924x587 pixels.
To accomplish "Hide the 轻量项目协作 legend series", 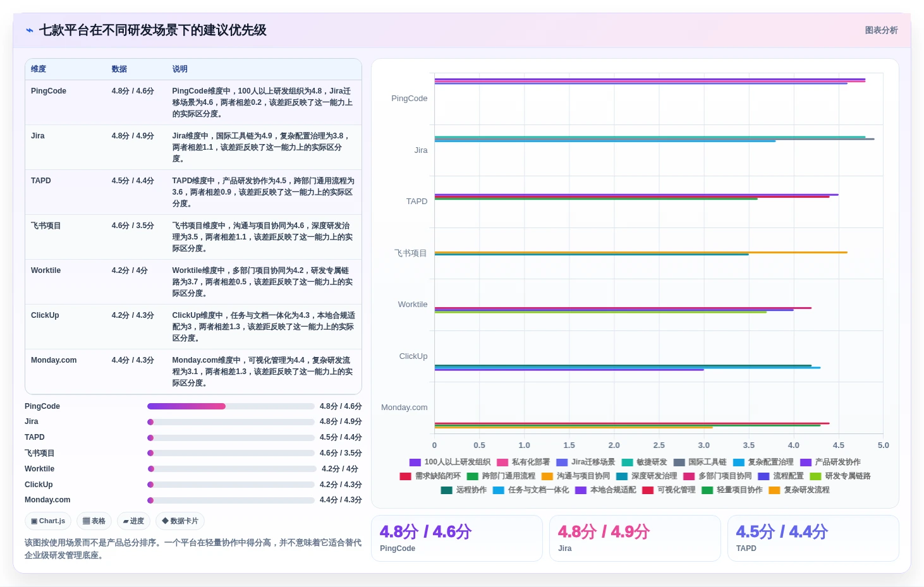I will [x=732, y=490].
